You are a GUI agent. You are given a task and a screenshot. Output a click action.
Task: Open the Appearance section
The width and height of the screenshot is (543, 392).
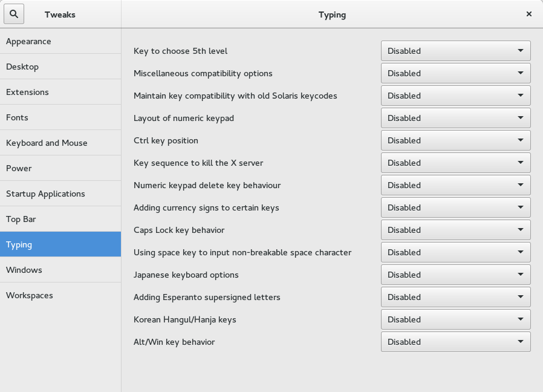pyautogui.click(x=60, y=41)
